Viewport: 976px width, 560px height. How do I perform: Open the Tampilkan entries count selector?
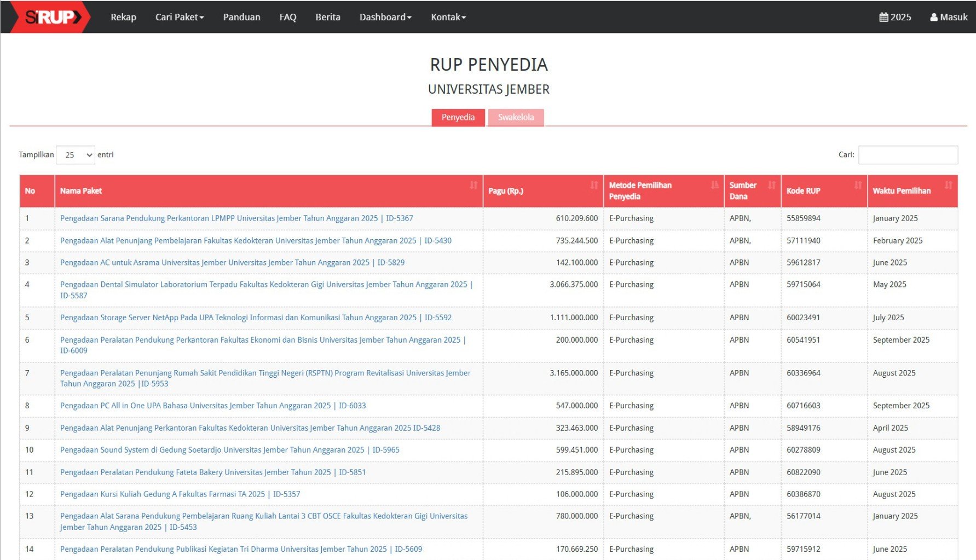pyautogui.click(x=76, y=155)
